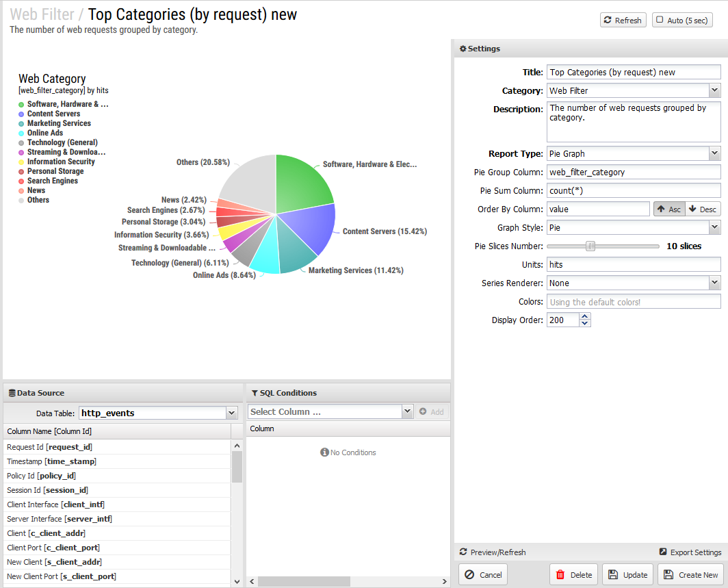Click the Update button
Image resolution: width=728 pixels, height=588 pixels.
627,574
